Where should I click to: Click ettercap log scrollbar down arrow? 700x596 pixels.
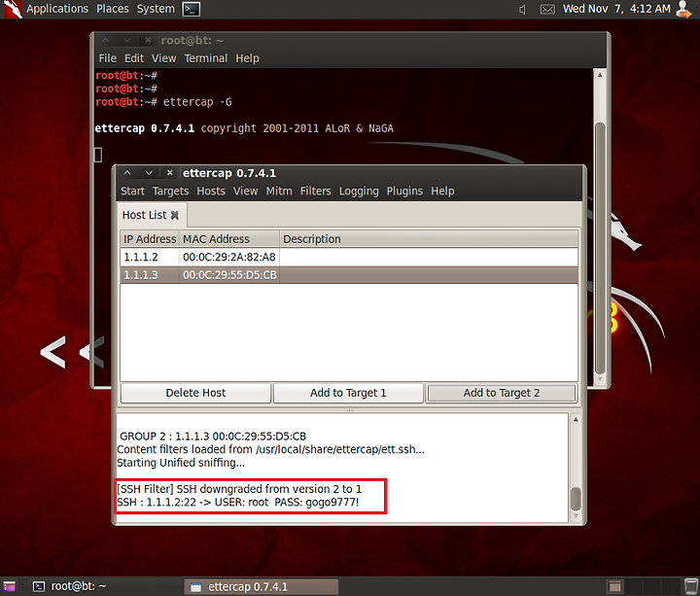pyautogui.click(x=576, y=515)
